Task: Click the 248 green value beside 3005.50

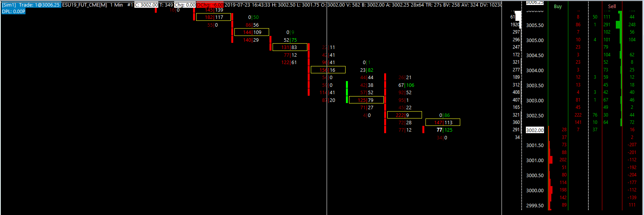Action: [x=632, y=24]
